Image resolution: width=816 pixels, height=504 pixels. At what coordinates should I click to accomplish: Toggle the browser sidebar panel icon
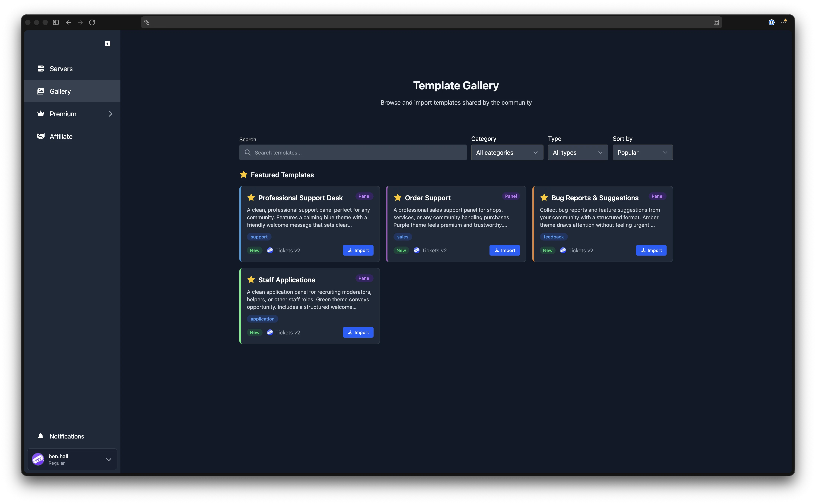tap(56, 22)
